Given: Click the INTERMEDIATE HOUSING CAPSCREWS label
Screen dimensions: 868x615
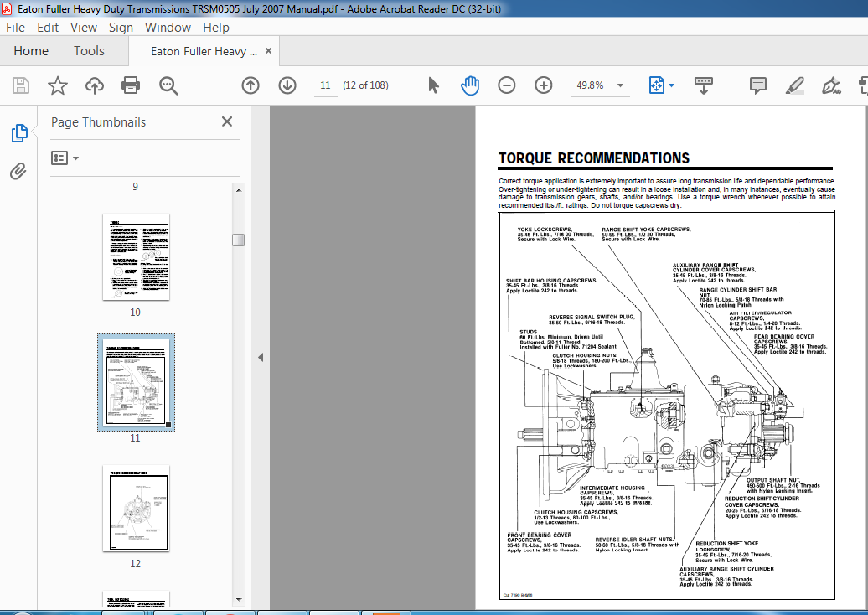Looking at the screenshot, I should pos(612,490).
